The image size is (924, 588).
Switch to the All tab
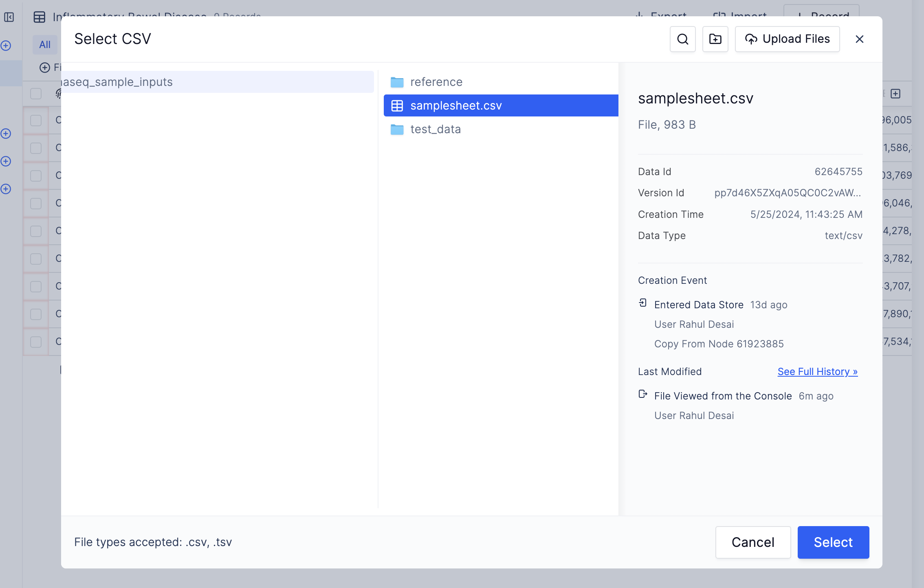click(x=45, y=45)
